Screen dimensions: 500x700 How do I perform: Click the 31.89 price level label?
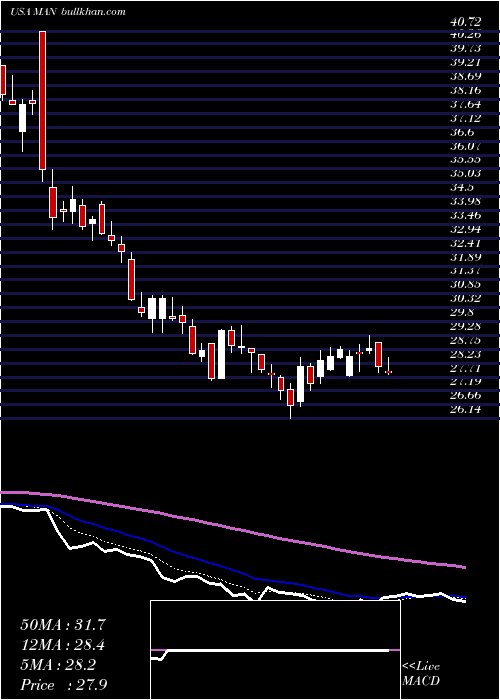(x=466, y=257)
